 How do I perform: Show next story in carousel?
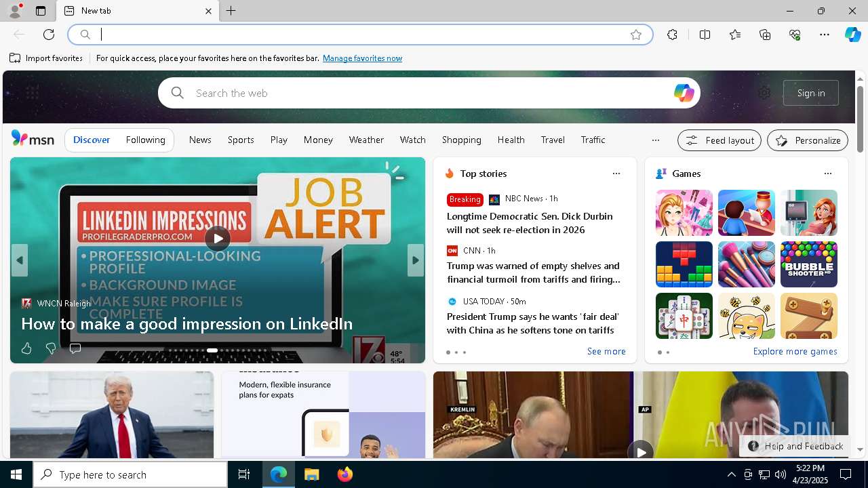pos(416,260)
